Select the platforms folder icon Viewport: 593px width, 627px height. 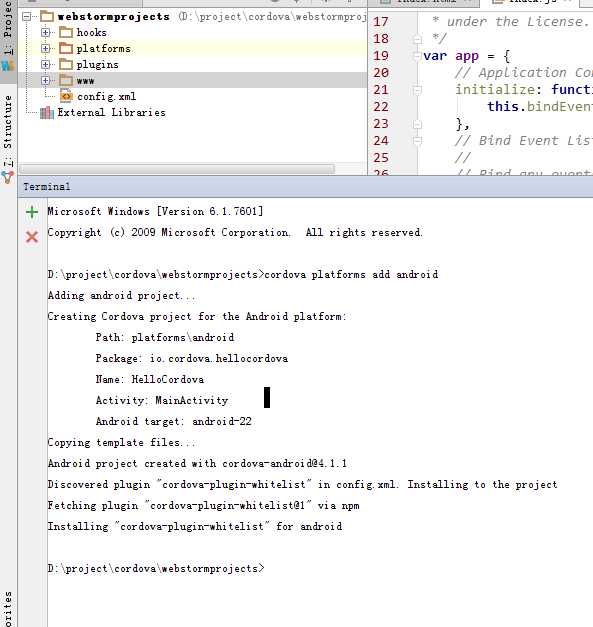(x=66, y=48)
